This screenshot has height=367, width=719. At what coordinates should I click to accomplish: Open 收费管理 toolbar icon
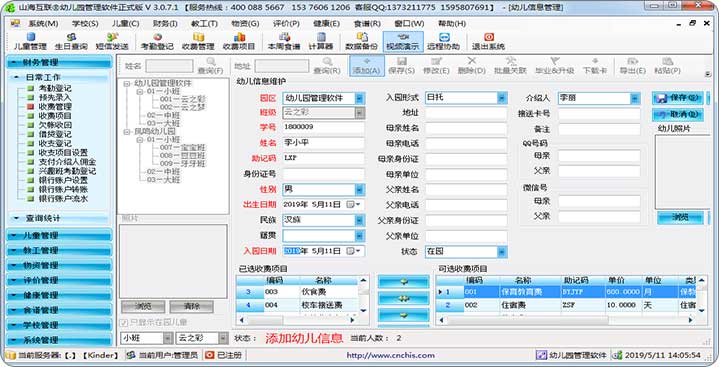pyautogui.click(x=198, y=41)
